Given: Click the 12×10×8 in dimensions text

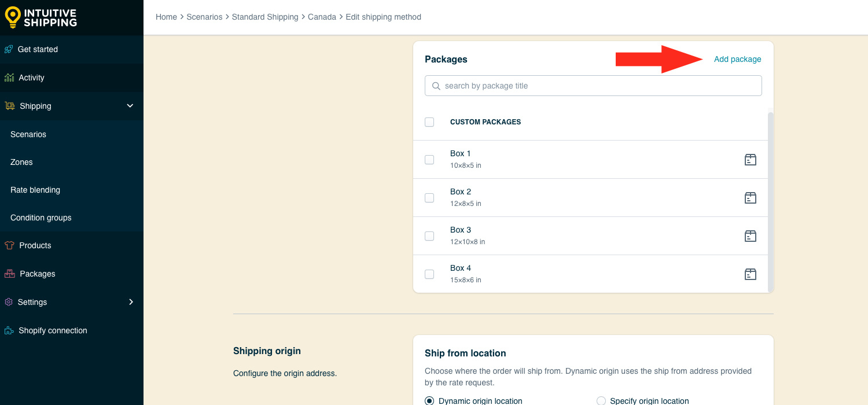Looking at the screenshot, I should [x=468, y=242].
